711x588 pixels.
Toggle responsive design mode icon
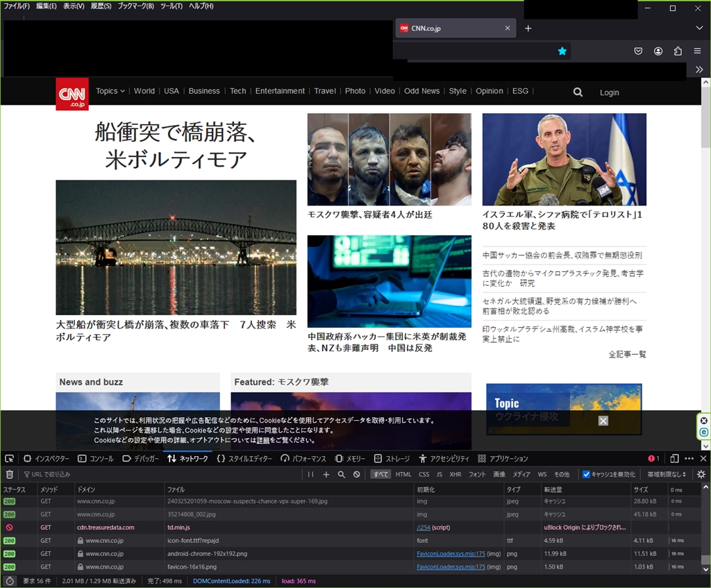click(x=674, y=459)
